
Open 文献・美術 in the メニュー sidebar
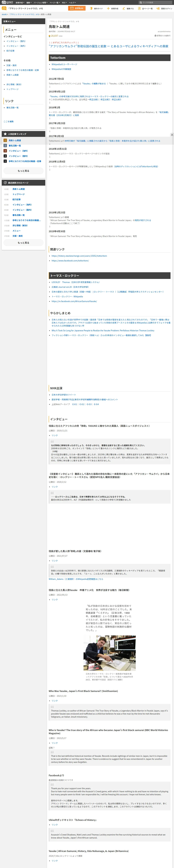pyautogui.click(x=11, y=65)
